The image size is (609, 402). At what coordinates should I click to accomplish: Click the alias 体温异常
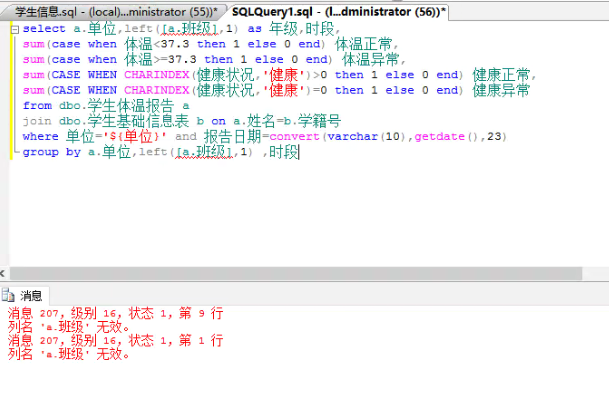[371, 59]
